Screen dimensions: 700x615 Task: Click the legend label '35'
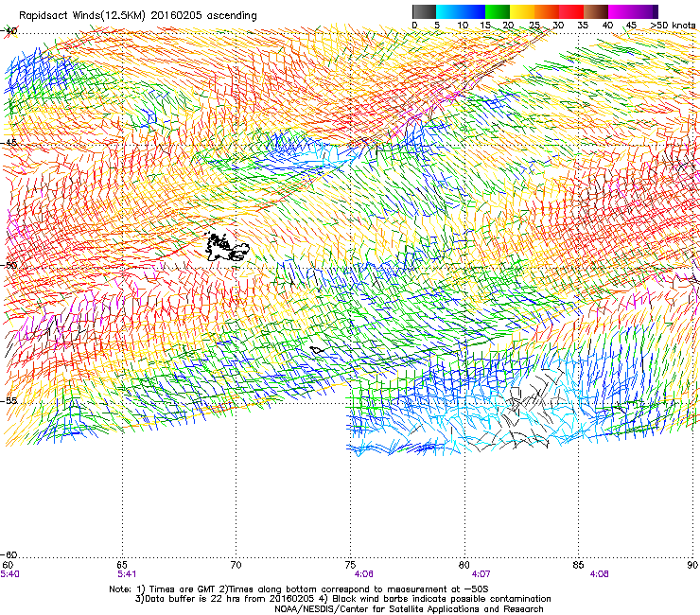pos(583,26)
